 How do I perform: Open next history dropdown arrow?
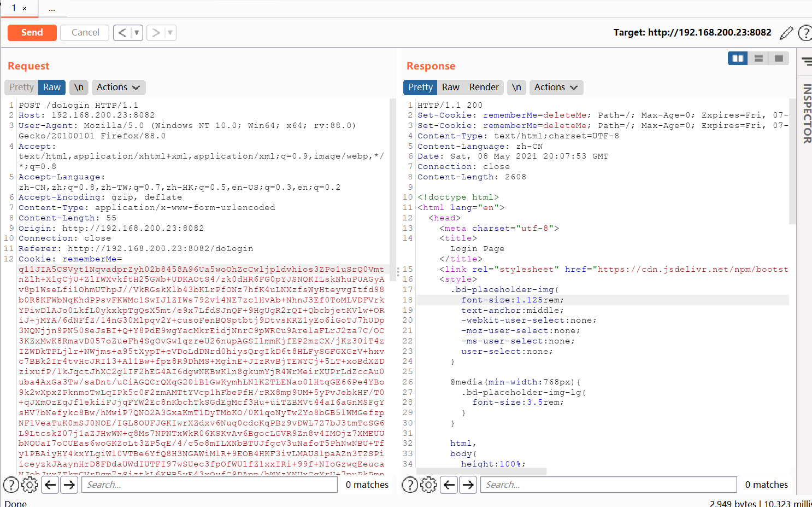170,33
